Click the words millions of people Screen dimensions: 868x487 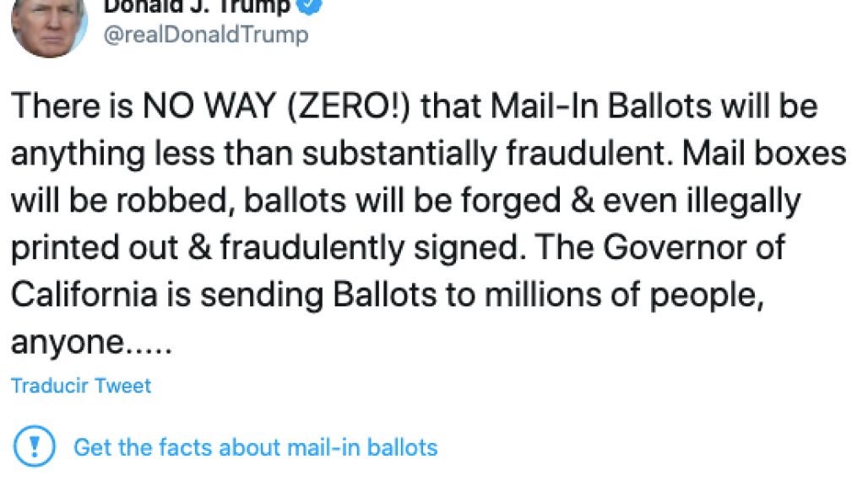coord(625,295)
